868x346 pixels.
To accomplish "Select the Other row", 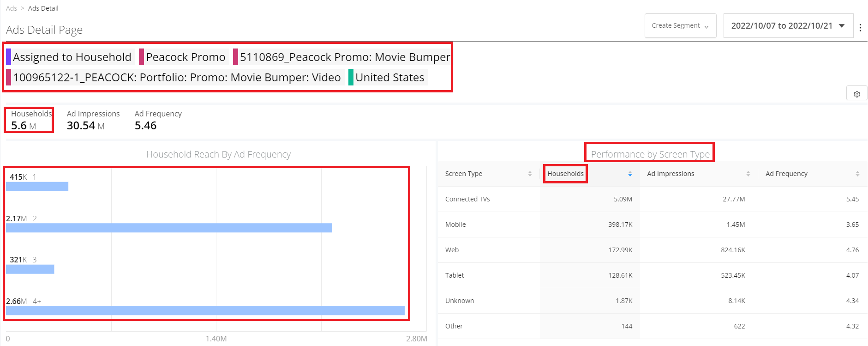I will (x=652, y=326).
